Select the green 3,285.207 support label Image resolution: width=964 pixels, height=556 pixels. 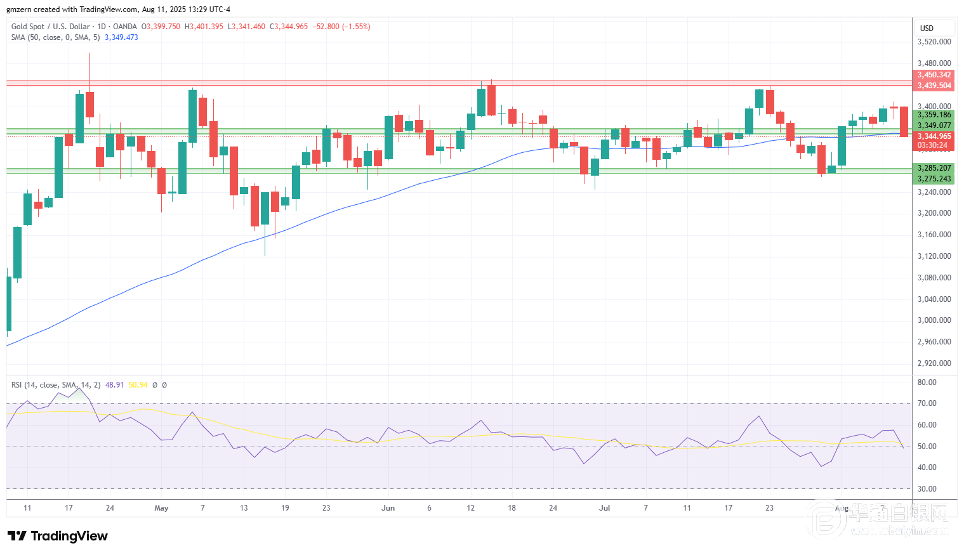[x=934, y=168]
